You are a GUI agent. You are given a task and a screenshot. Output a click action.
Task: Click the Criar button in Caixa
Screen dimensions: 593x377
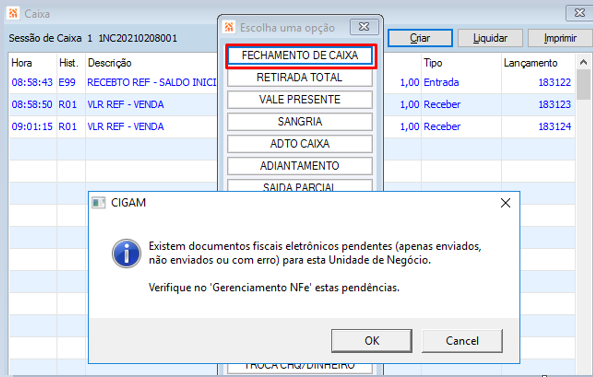(x=420, y=38)
